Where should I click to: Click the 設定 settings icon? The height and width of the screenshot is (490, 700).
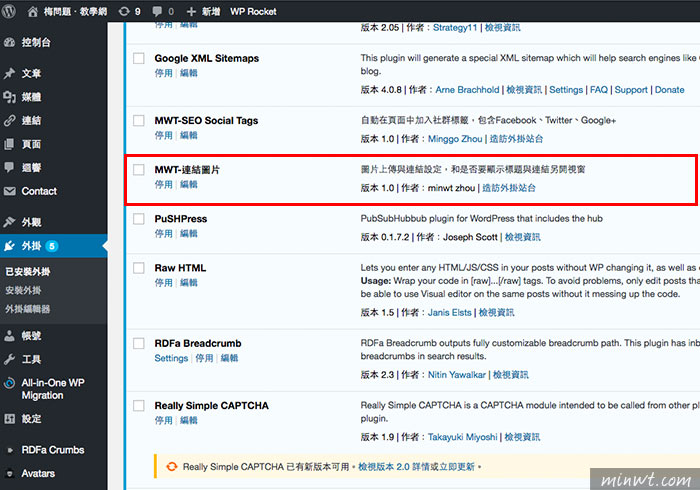(9, 419)
